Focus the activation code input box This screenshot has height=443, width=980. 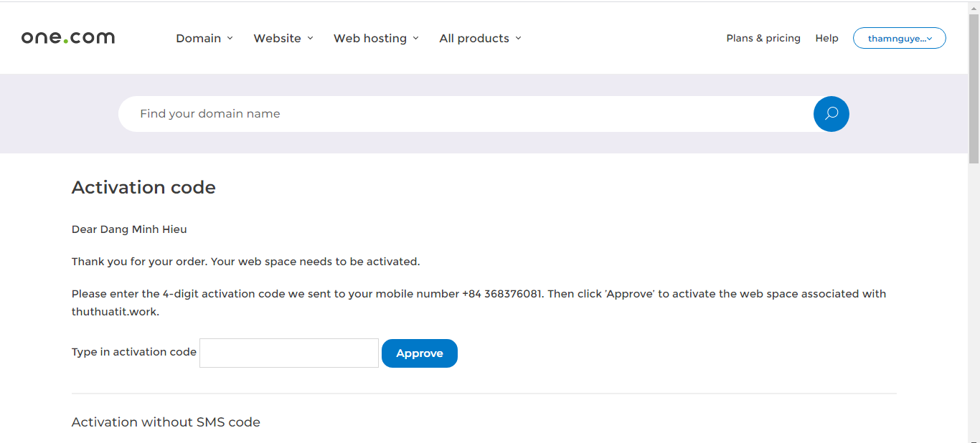[x=288, y=353]
